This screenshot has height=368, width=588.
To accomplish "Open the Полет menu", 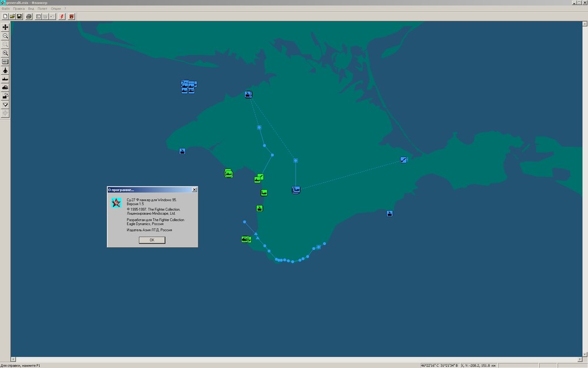I will coord(42,8).
